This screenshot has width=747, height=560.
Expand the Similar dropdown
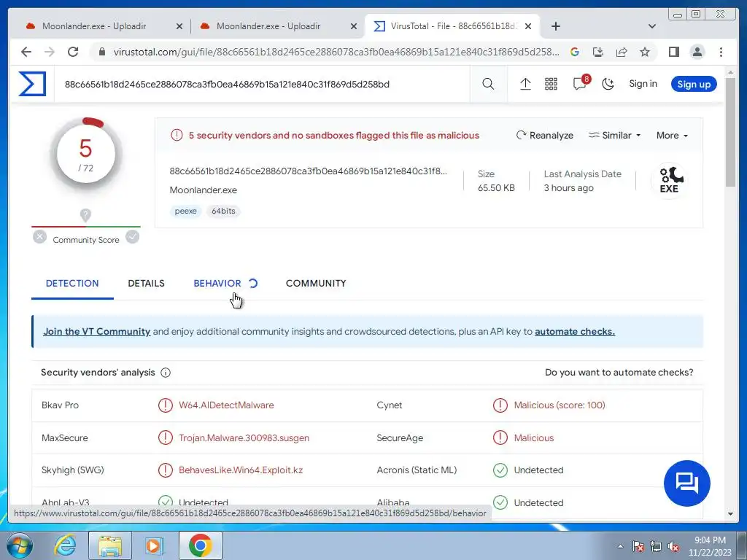pyautogui.click(x=614, y=135)
